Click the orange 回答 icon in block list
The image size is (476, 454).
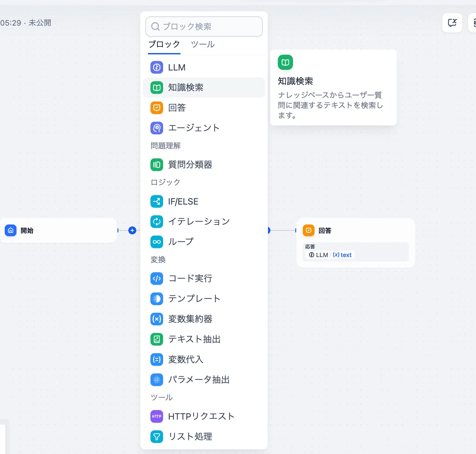[x=157, y=108]
